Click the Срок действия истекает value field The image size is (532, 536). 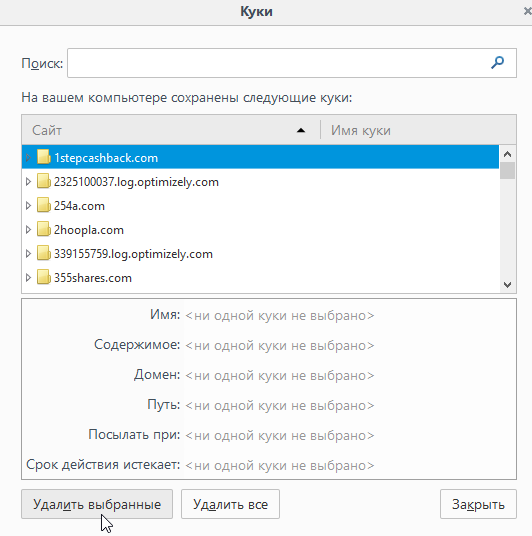(x=280, y=465)
